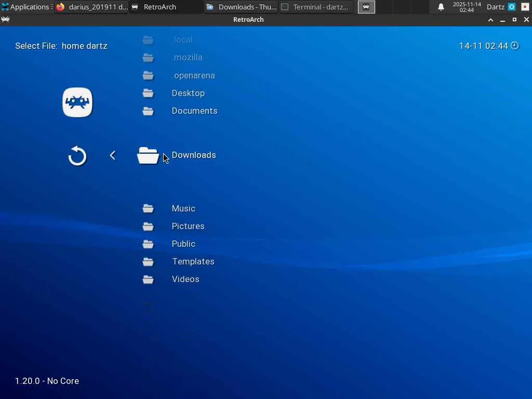
Task: Click the RetroArch main menu logo icon
Action: (77, 102)
